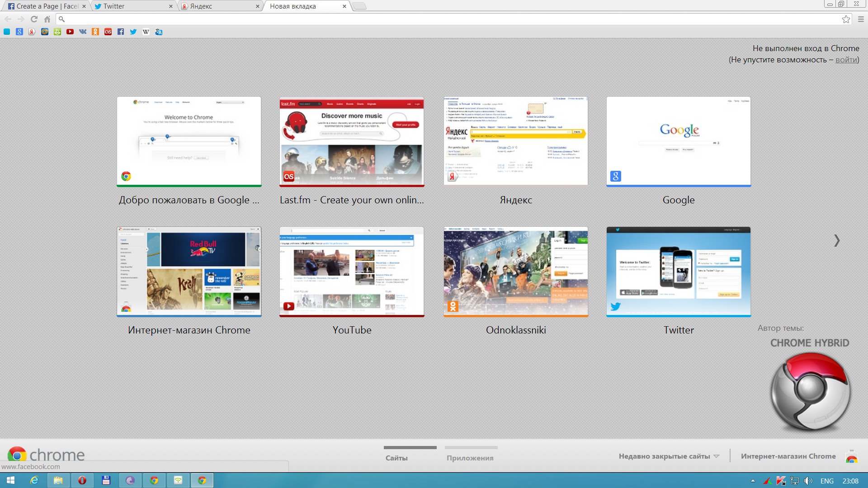Open the Last.fm bookmark icon in bookmarks bar
Image resolution: width=868 pixels, height=488 pixels.
coord(108,32)
